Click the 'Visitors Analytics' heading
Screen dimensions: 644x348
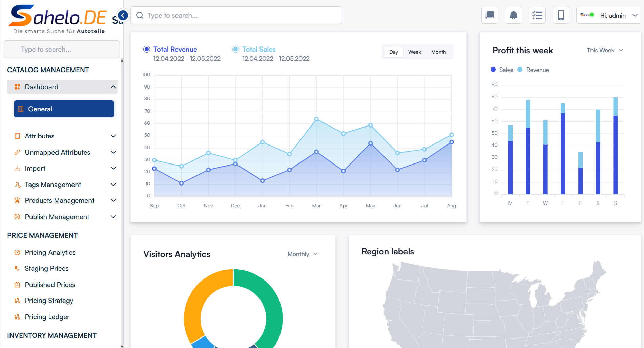click(177, 254)
